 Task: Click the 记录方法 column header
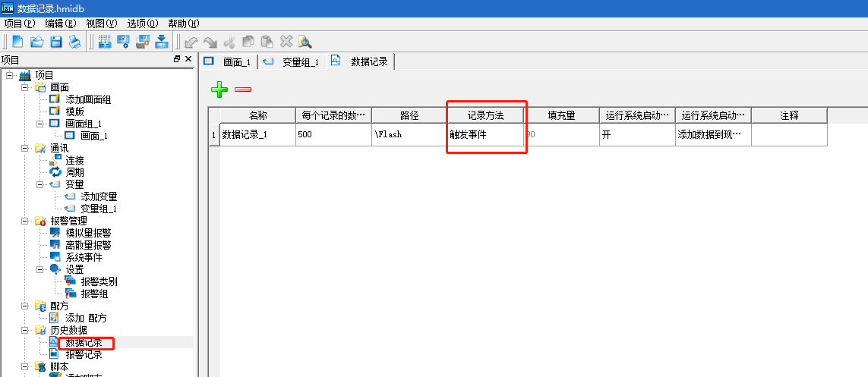[485, 115]
